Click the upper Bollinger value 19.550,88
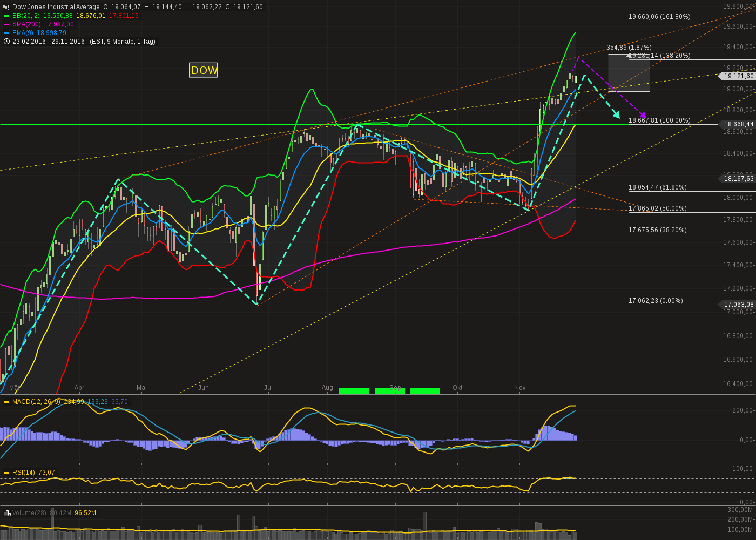The image size is (756, 540). pyautogui.click(x=58, y=16)
